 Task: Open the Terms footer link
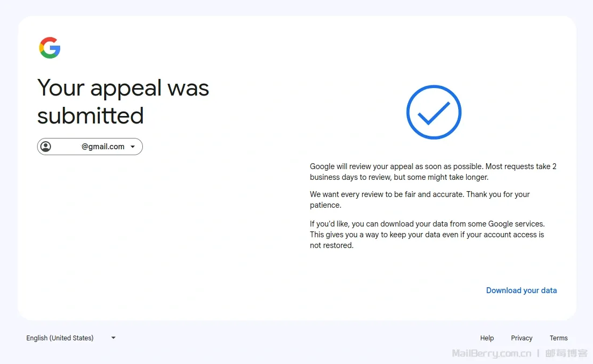pyautogui.click(x=558, y=338)
